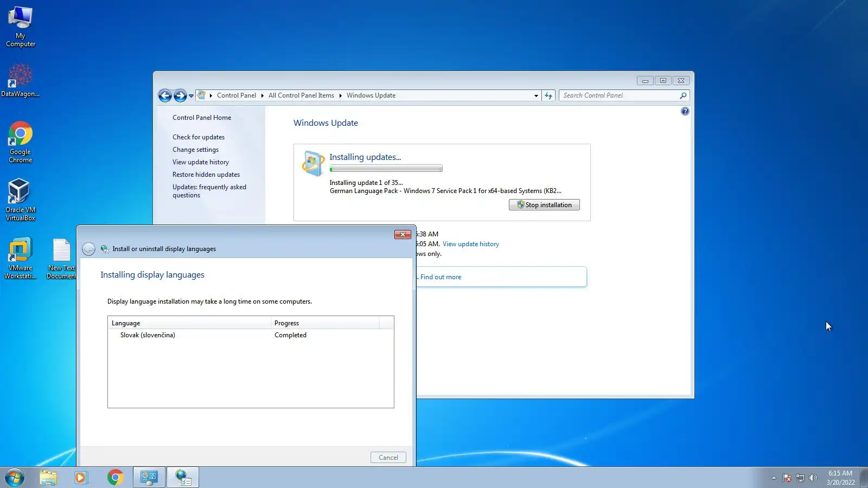Open My Computer desktop icon
The image size is (868, 488).
[21, 27]
